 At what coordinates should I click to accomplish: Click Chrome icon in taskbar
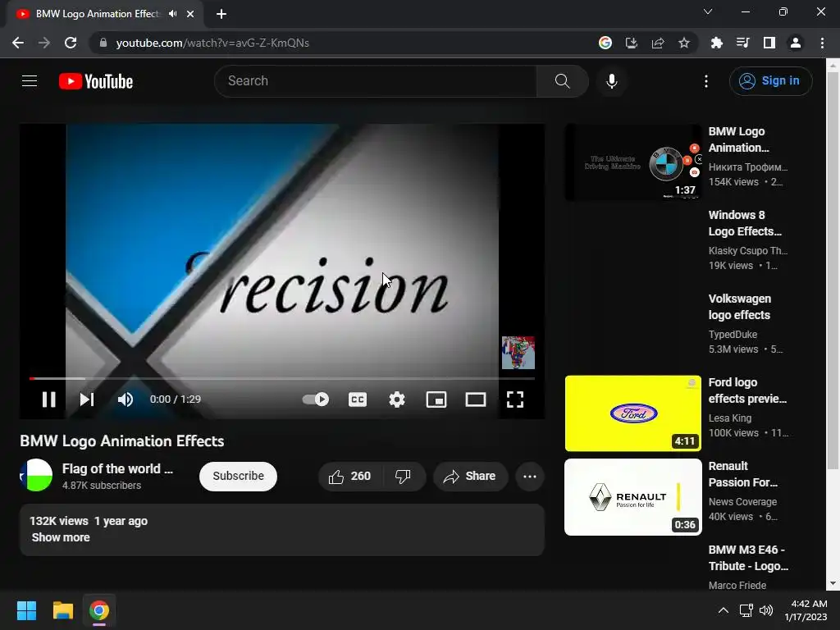(99, 610)
